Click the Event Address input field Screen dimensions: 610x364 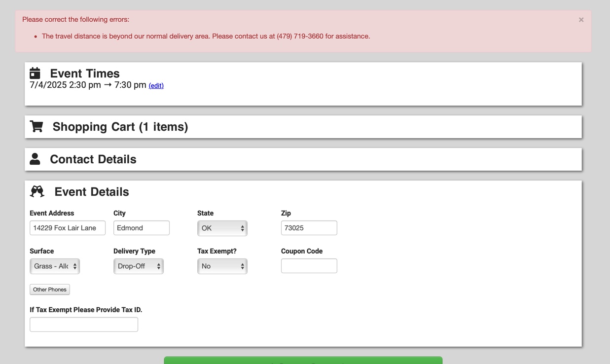click(x=68, y=228)
